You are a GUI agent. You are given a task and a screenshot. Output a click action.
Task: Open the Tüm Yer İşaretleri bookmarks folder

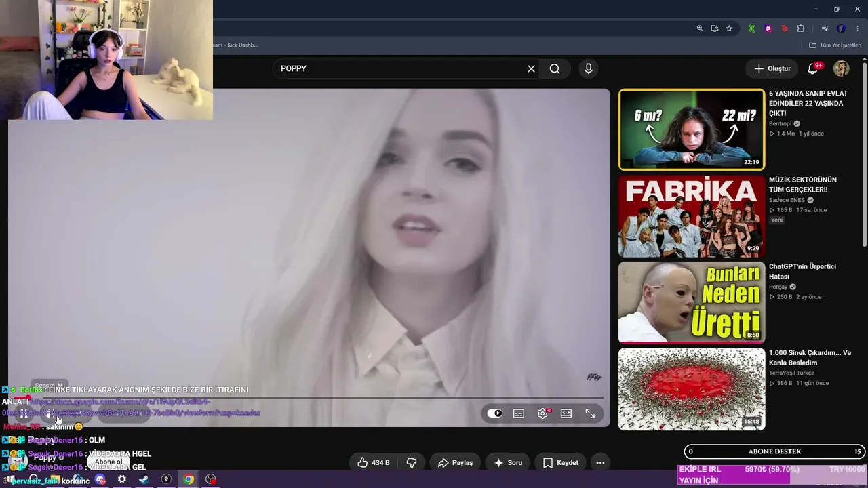pyautogui.click(x=835, y=45)
